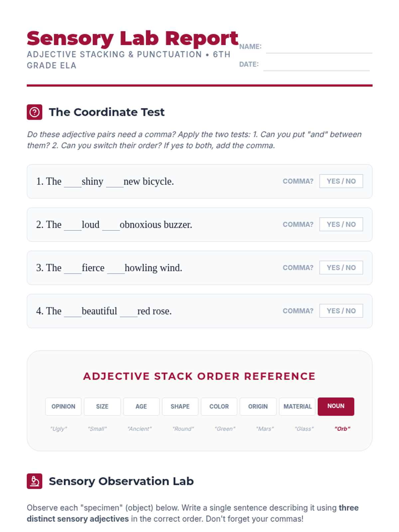Select YES / NO box for shiny new bicycle
Image resolution: width=399 pixels, height=532 pixels.
coord(341,181)
